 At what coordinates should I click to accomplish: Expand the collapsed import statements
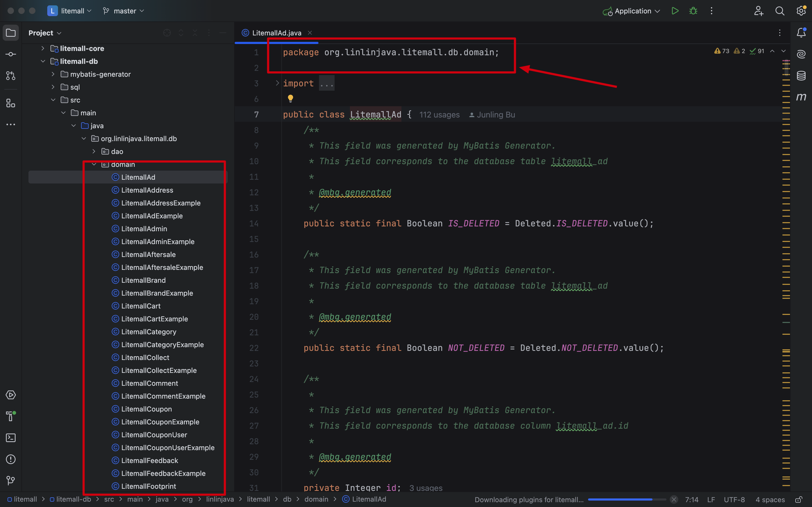[277, 83]
